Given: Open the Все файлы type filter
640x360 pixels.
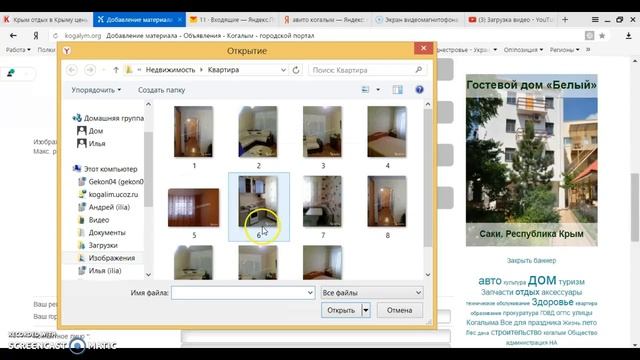Looking at the screenshot, I should pyautogui.click(x=372, y=293).
